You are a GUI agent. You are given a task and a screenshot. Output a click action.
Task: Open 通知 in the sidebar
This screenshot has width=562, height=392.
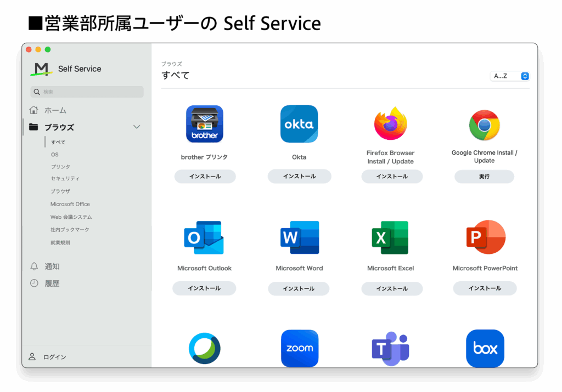(x=52, y=266)
